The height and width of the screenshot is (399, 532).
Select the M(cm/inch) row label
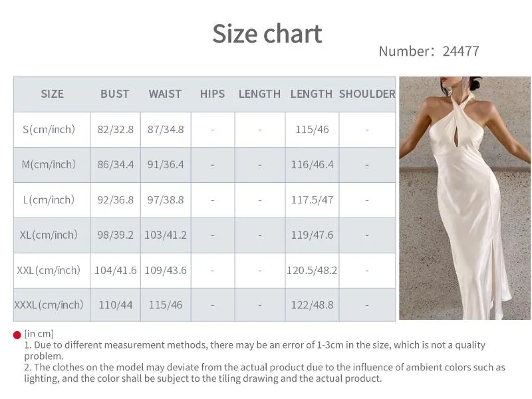click(x=49, y=164)
